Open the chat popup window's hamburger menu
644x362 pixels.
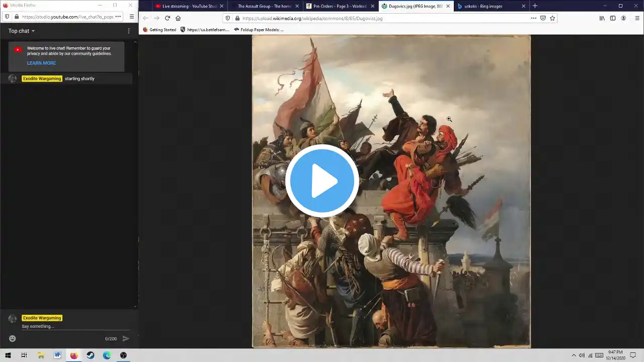click(132, 17)
